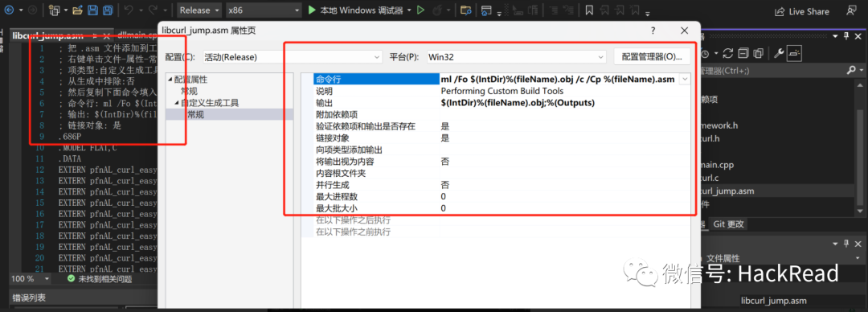Click the 最大批大小 property row

click(x=502, y=208)
